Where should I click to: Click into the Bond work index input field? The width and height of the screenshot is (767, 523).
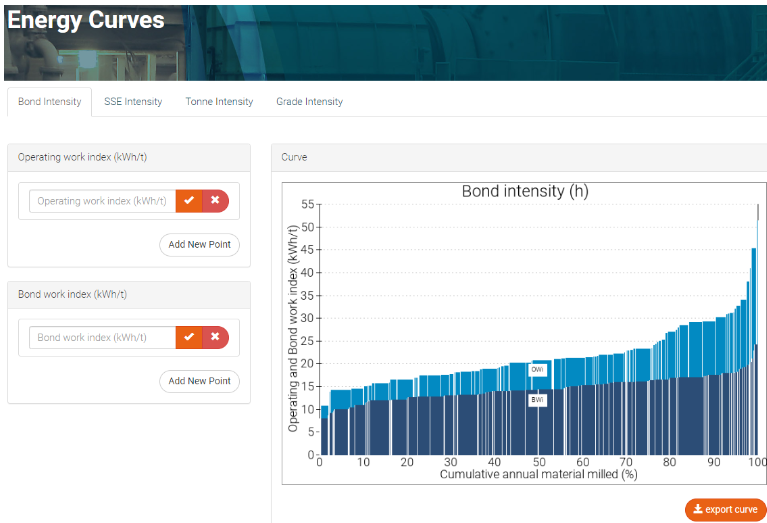pyautogui.click(x=102, y=338)
